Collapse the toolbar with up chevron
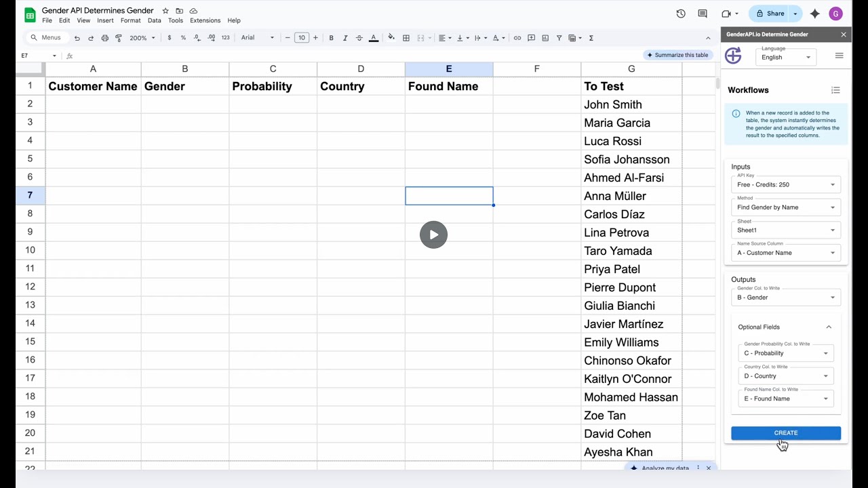 (x=708, y=38)
